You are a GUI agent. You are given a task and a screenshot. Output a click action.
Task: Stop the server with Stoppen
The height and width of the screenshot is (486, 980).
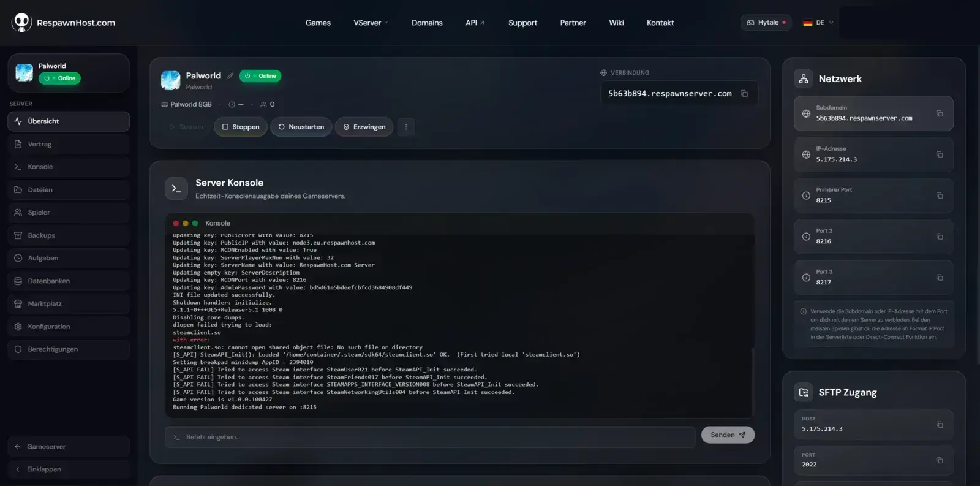(241, 127)
